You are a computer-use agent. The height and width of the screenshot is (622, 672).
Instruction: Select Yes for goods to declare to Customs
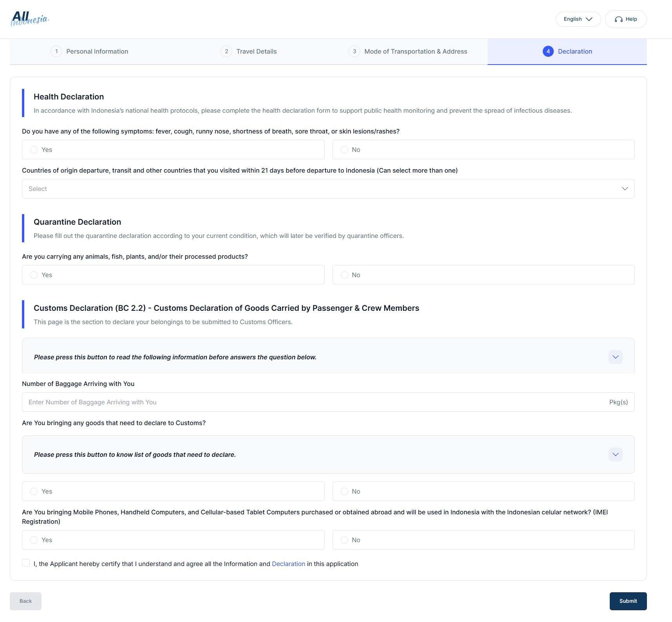click(34, 491)
